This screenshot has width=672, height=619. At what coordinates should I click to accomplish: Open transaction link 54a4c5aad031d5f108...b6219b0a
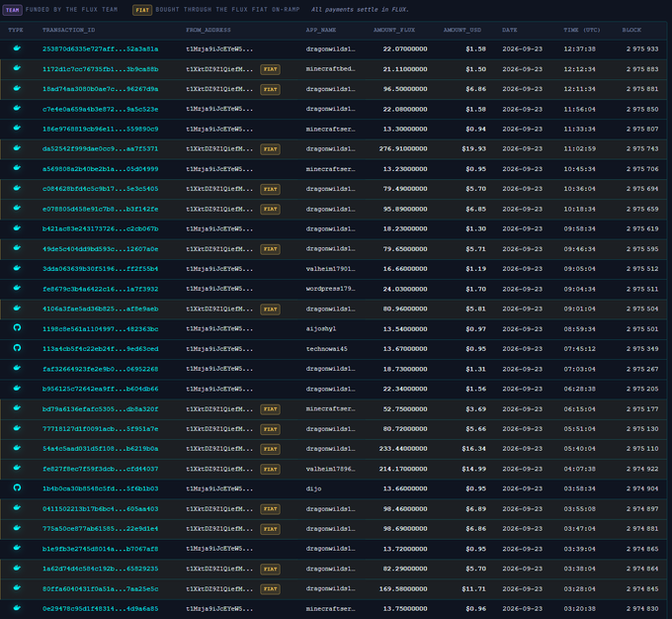tap(100, 449)
